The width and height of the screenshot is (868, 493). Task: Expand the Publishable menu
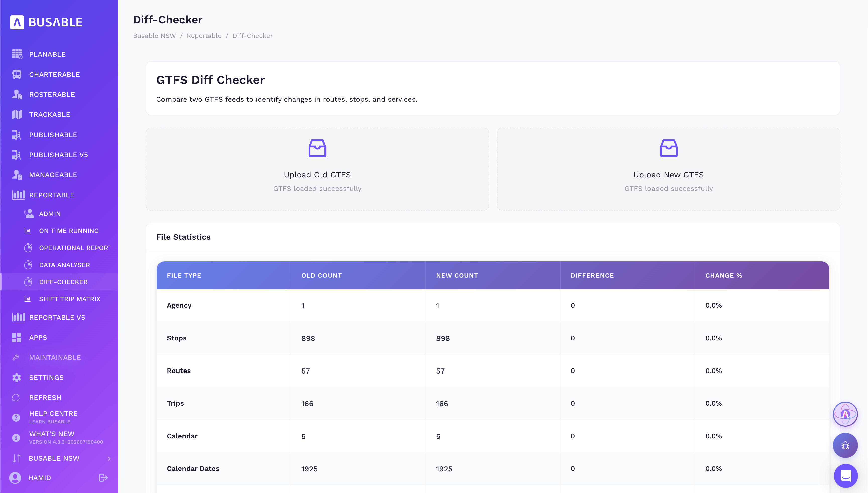[59, 135]
